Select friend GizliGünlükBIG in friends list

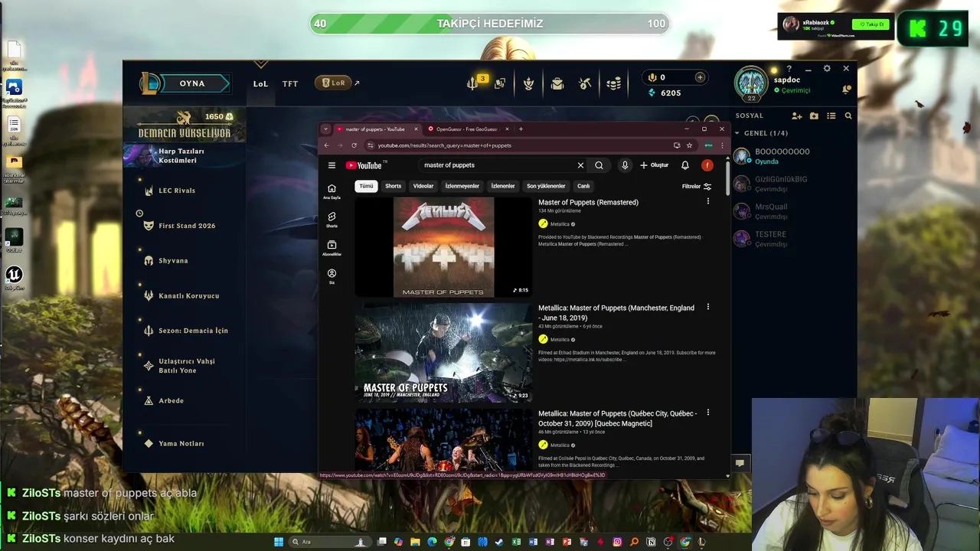(792, 184)
